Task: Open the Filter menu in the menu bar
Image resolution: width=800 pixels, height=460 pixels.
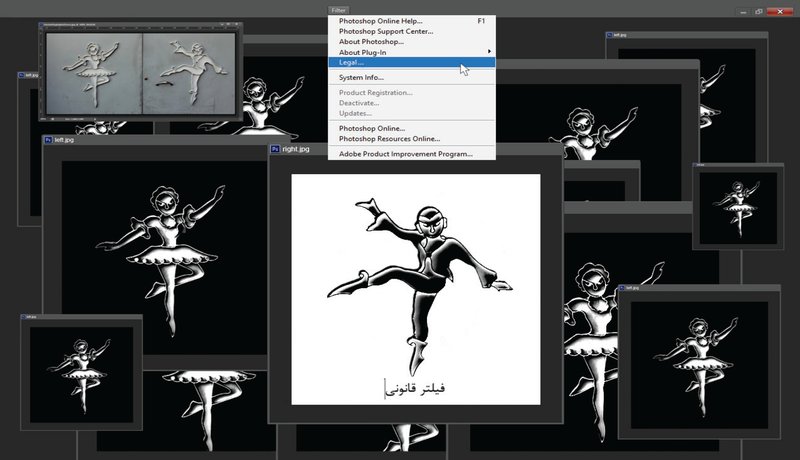Action: [338, 10]
